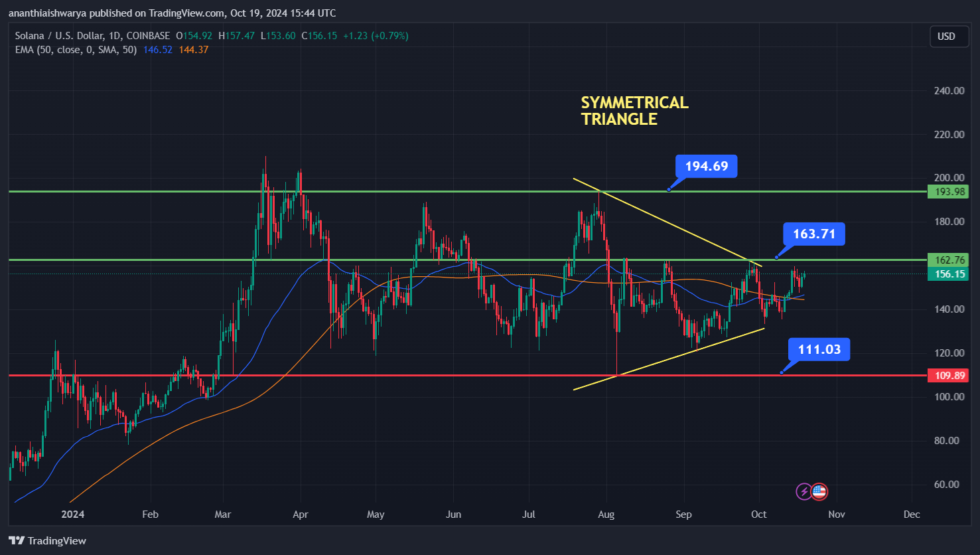Click the 200.00 price axis label
The image size is (980, 555).
click(x=949, y=178)
